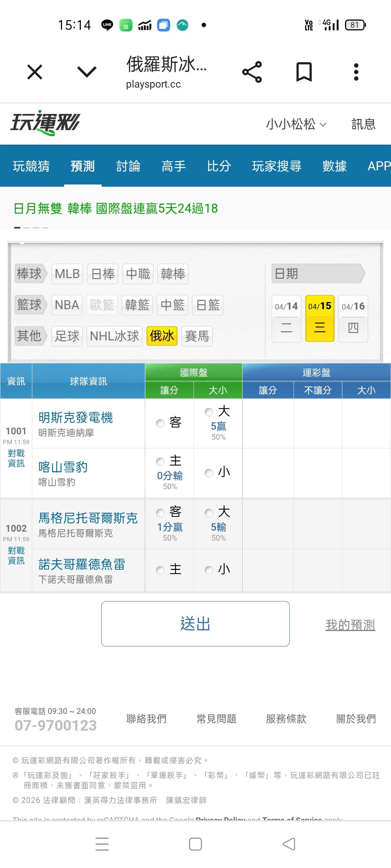
Task: Pick 小 under for game 1002
Action: click(x=209, y=570)
